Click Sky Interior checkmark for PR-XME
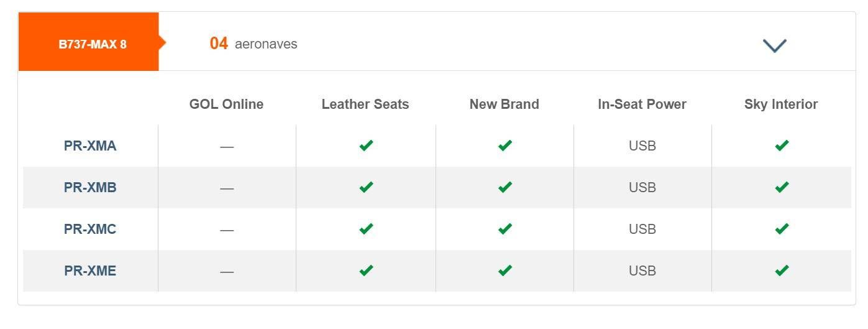The width and height of the screenshot is (868, 329). pos(782,271)
